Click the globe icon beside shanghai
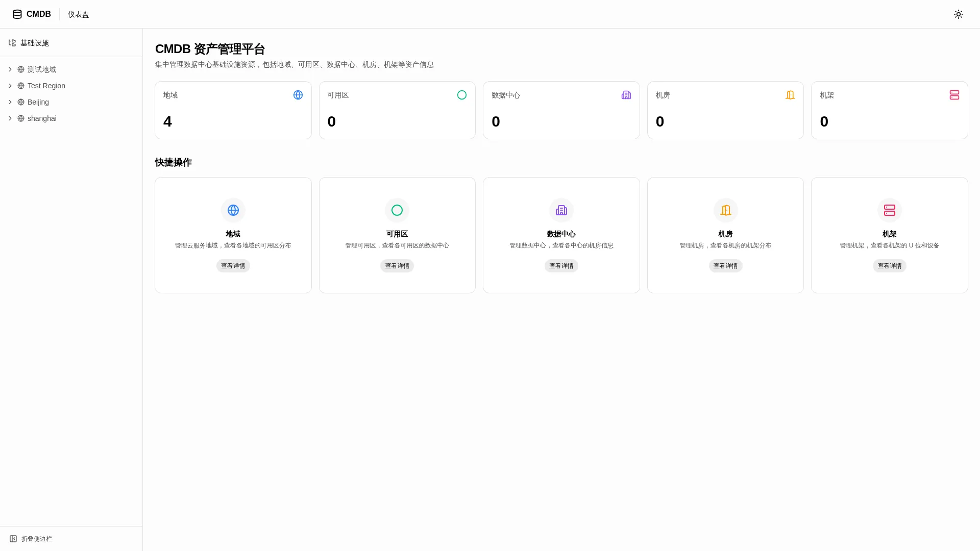 coord(21,118)
